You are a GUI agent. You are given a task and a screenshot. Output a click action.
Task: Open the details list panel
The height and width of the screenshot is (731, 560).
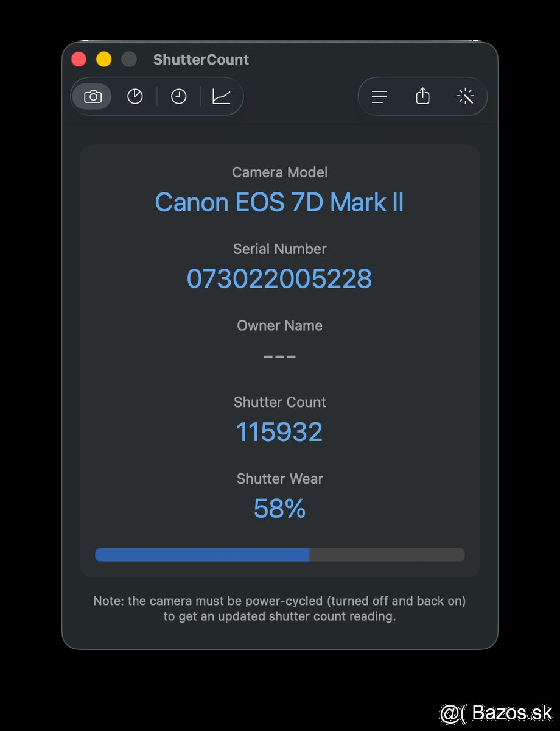[x=379, y=96]
